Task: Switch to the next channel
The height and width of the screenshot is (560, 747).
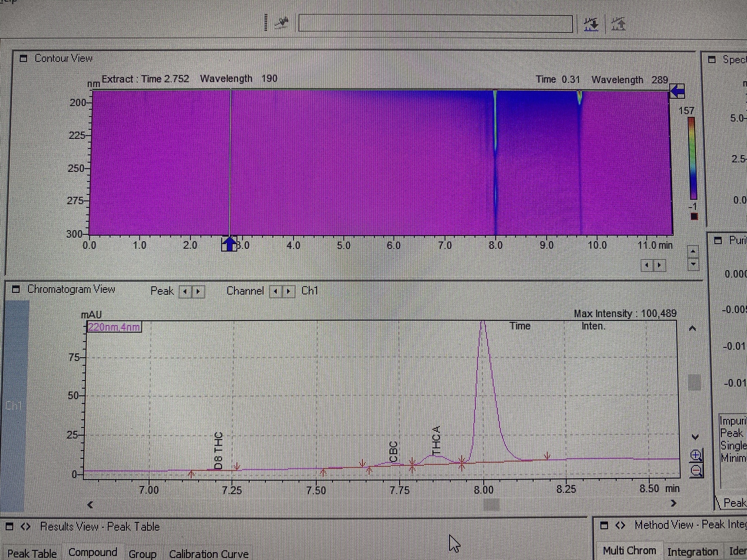Action: coord(289,291)
